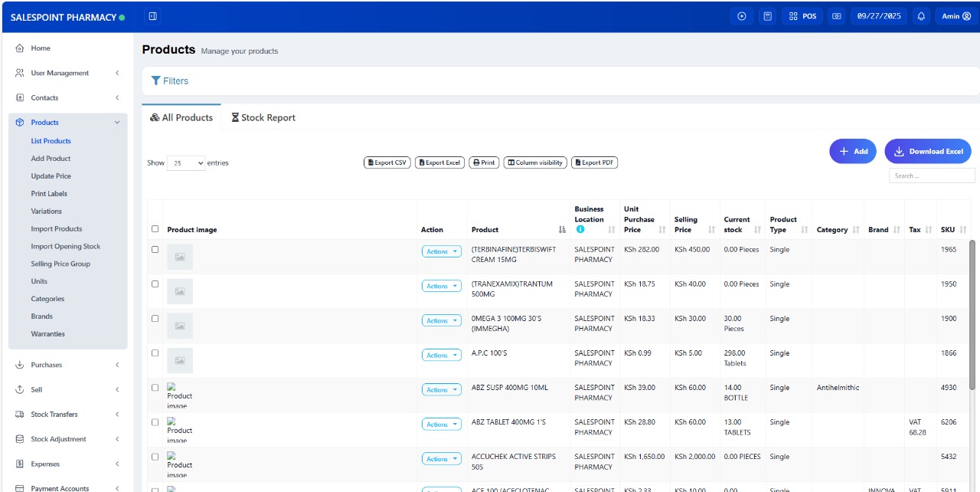This screenshot has width=980, height=492.
Task: Click the Business Location info icon
Action: pos(580,229)
